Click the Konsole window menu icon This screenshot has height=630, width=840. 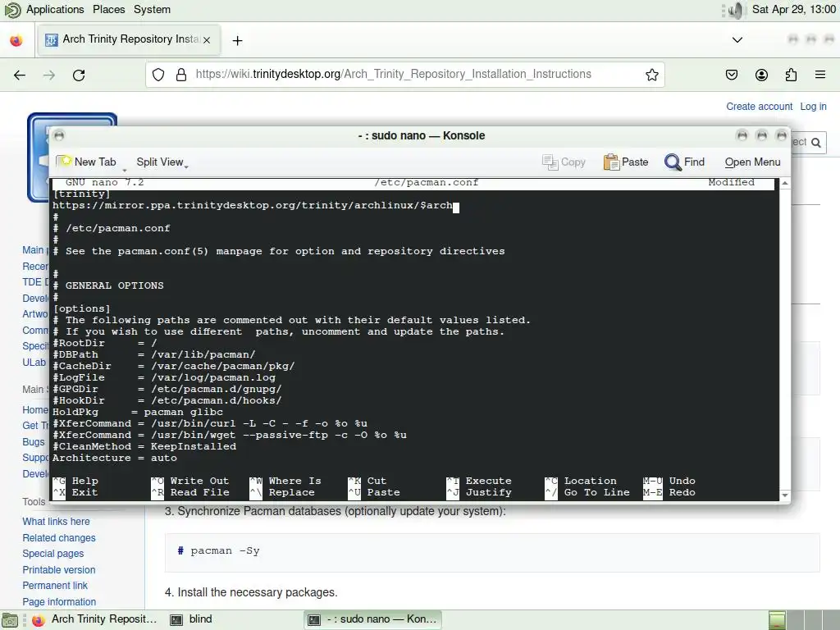click(59, 135)
